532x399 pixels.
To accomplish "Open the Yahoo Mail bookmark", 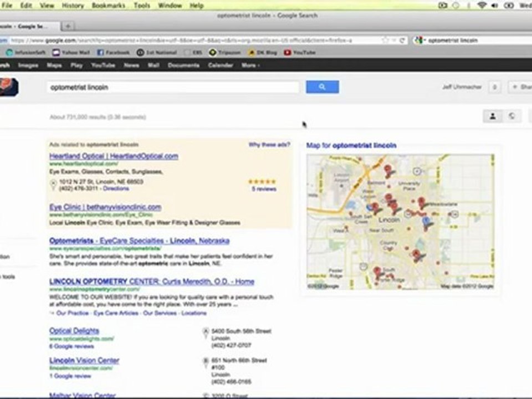I will [71, 53].
